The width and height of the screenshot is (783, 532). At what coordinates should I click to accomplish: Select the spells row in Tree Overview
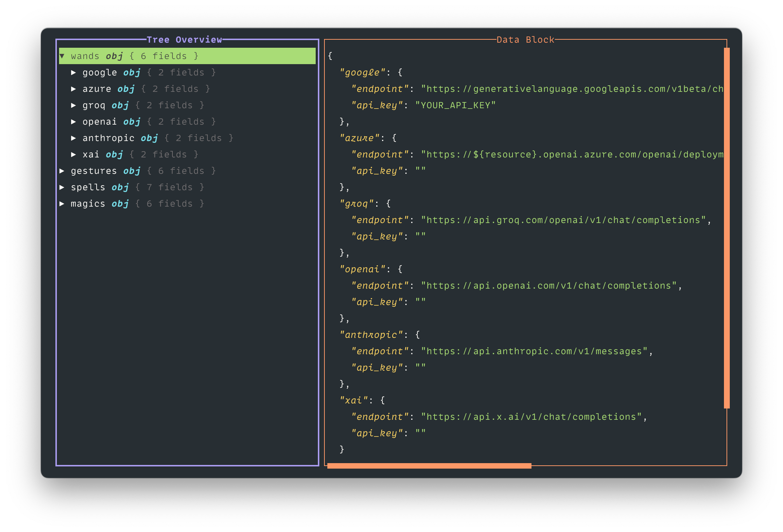[x=187, y=187]
